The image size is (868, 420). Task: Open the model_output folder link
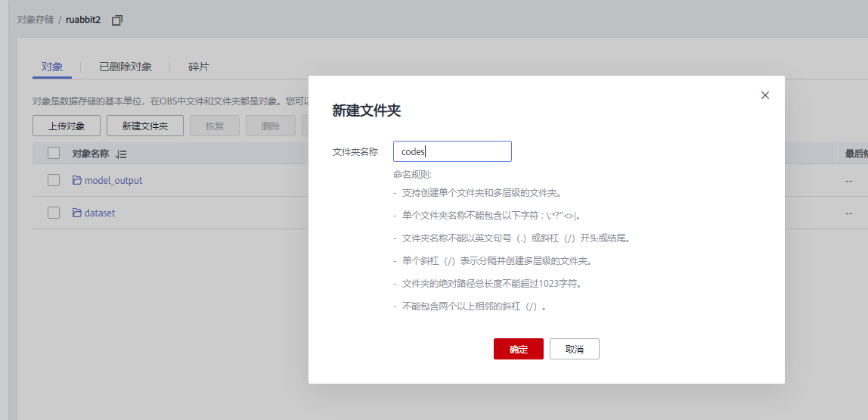[x=113, y=180]
